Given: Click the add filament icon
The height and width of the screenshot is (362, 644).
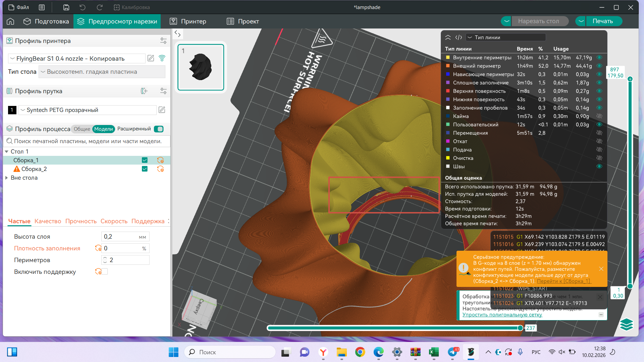Looking at the screenshot, I should pyautogui.click(x=144, y=91).
